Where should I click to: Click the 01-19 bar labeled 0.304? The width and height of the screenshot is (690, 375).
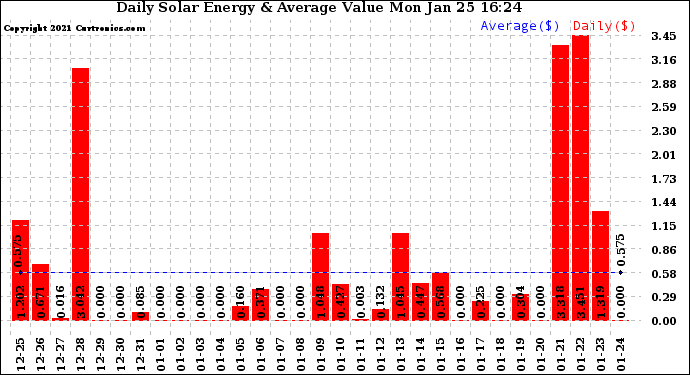[520, 307]
